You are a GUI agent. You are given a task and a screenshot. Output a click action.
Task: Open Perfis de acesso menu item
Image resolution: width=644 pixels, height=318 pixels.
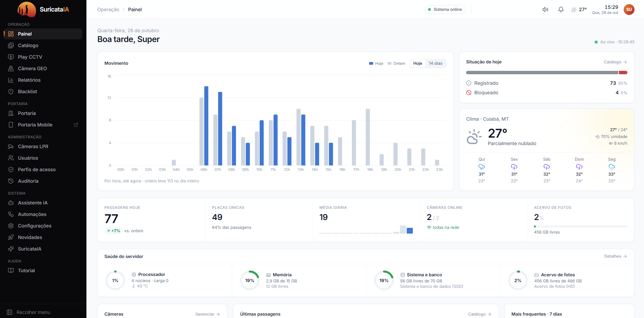pyautogui.click(x=43, y=170)
